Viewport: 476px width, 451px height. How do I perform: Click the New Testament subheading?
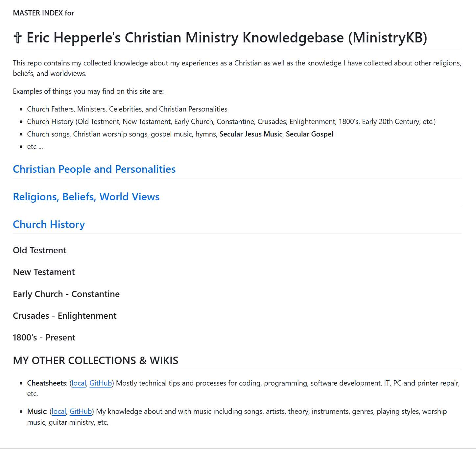point(44,272)
